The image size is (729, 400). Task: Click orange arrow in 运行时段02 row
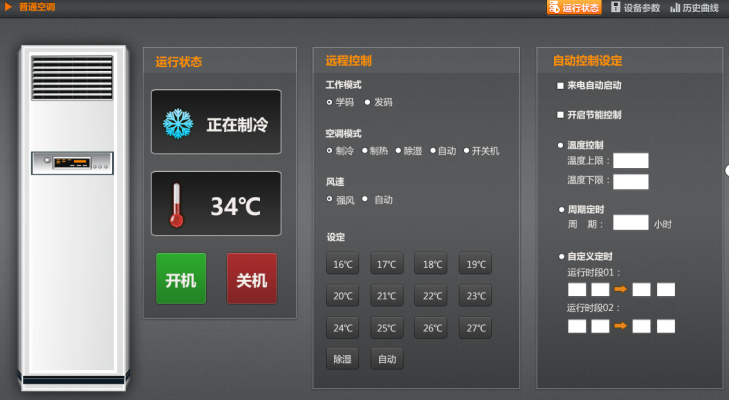point(620,326)
